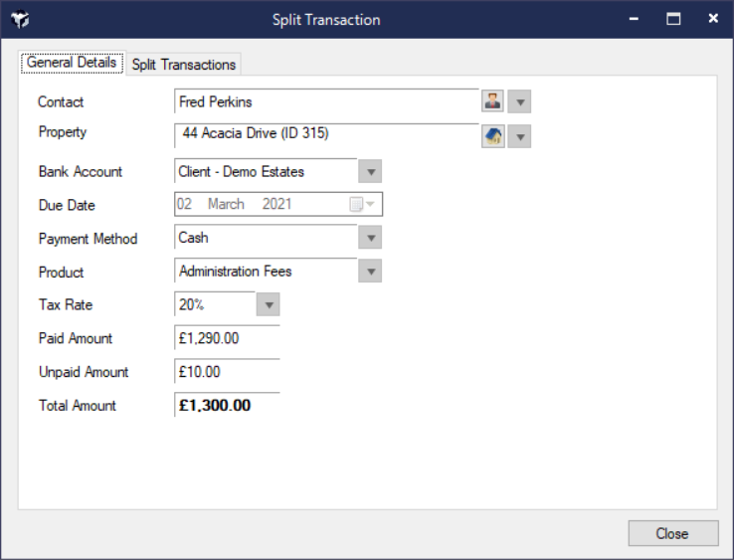Open the Bank Account dropdown
734x560 pixels.
(369, 172)
